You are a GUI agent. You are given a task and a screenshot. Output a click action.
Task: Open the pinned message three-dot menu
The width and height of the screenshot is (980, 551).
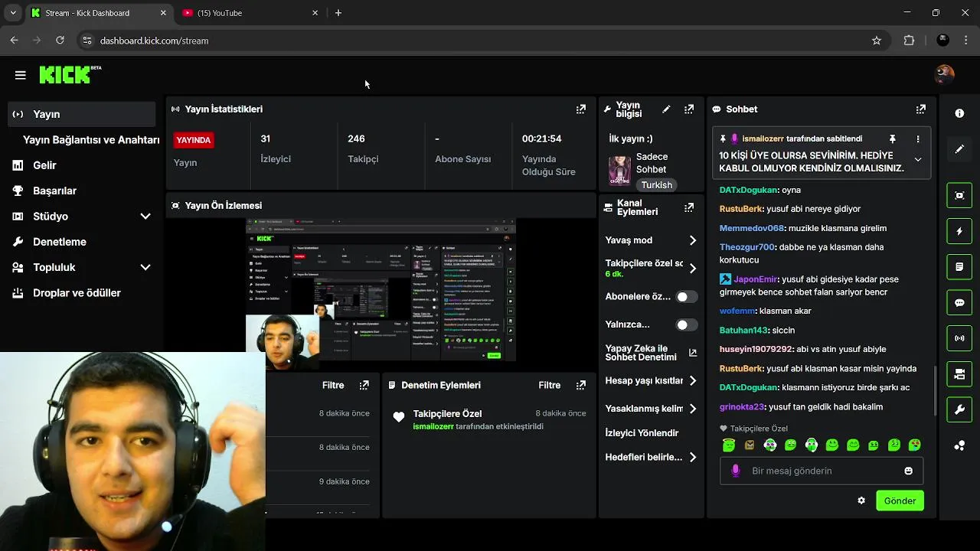coord(918,139)
